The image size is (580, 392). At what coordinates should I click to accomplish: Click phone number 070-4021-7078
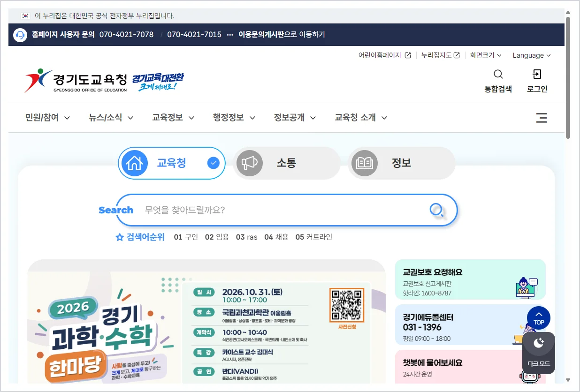tap(126, 35)
